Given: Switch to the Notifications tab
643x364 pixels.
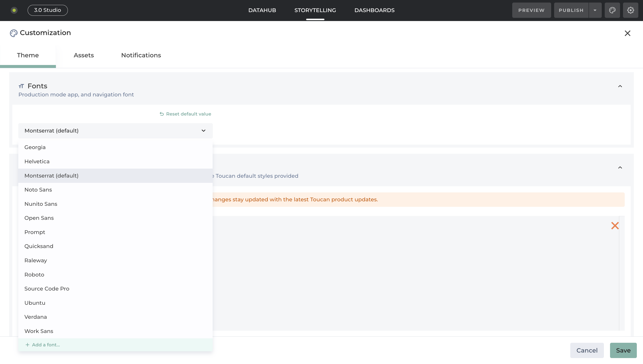Looking at the screenshot, I should pos(141,55).
